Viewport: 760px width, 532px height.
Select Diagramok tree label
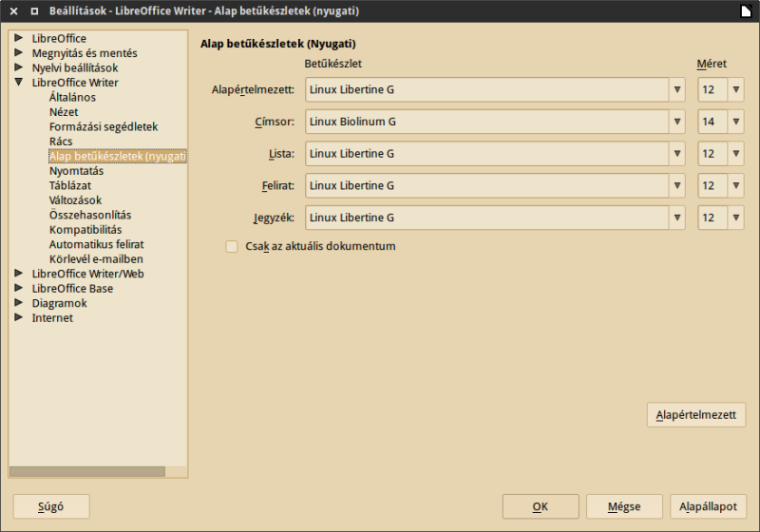click(x=59, y=303)
